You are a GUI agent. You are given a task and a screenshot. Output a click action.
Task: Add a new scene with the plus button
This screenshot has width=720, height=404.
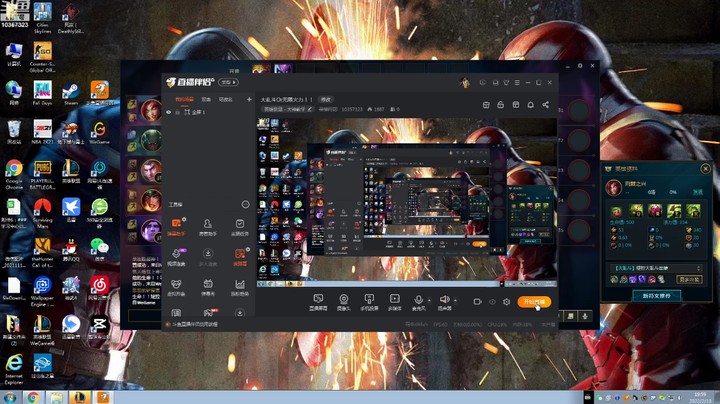click(249, 99)
